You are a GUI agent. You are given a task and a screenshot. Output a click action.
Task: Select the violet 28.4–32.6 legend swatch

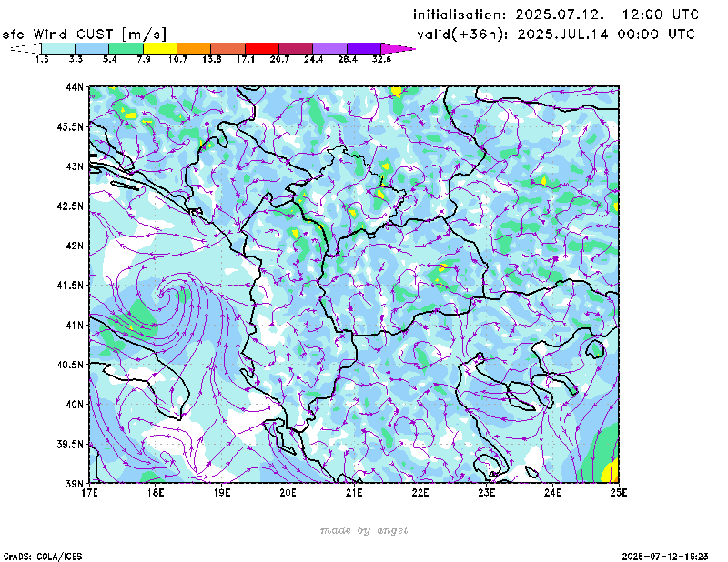tap(363, 47)
